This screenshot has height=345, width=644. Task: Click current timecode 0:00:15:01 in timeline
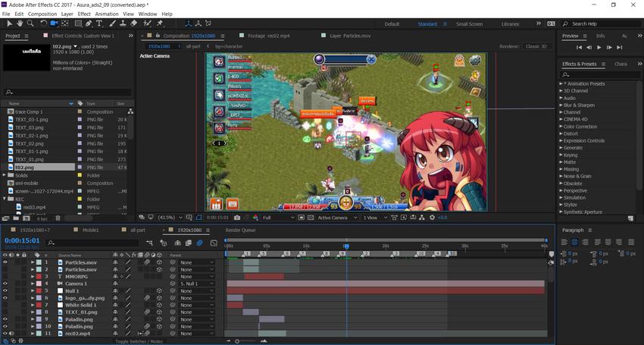[x=22, y=240]
